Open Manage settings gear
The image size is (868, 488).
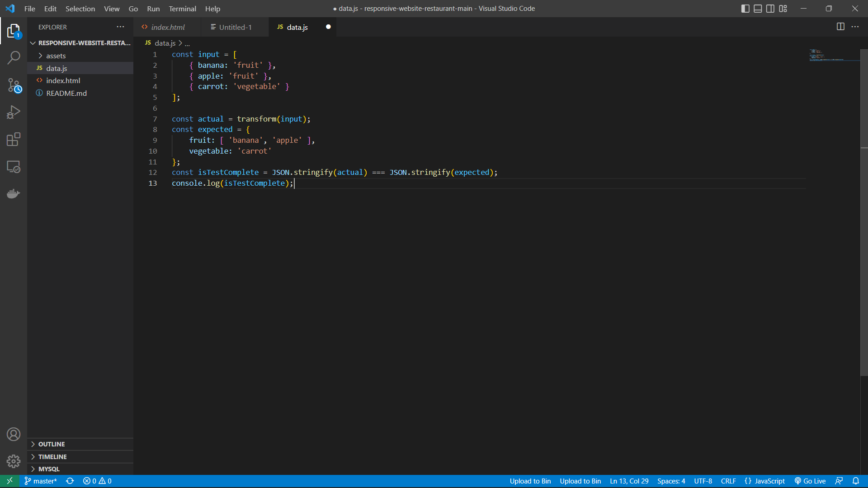click(x=14, y=461)
